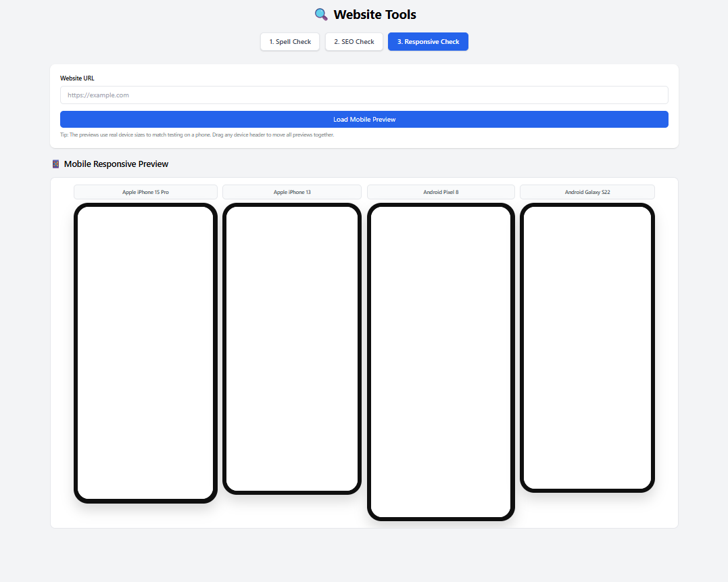Click the phone icon beside Mobile Responsive Preview
Viewport: 728px width, 582px height.
coord(55,164)
